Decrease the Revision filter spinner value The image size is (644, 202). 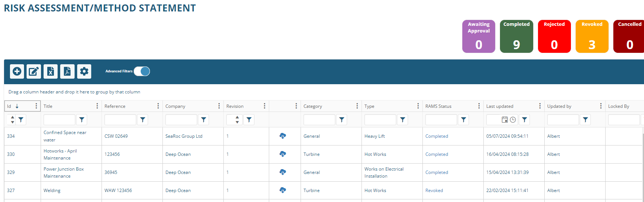(237, 122)
